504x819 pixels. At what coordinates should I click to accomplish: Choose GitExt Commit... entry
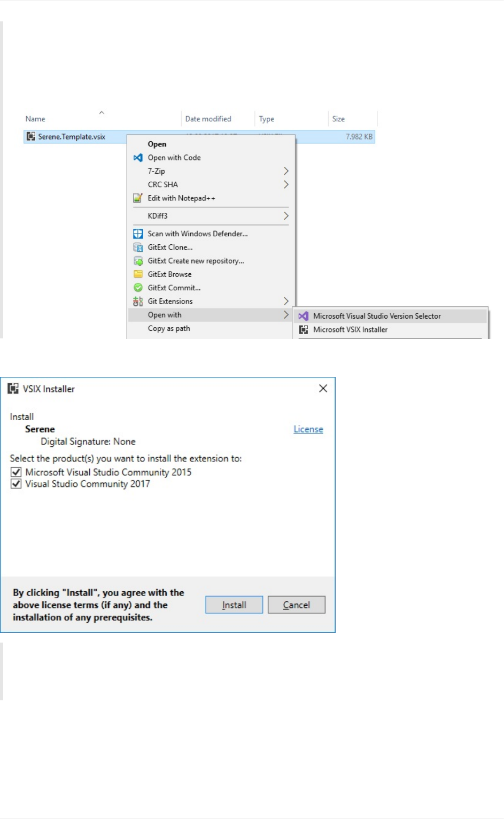[174, 288]
